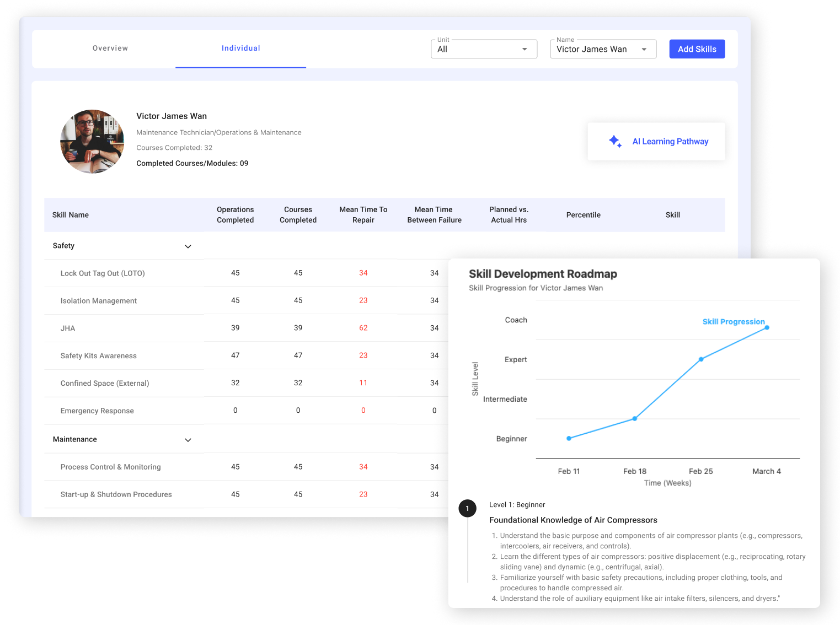
Task: Select the Feb 25 Expert data point
Action: click(701, 359)
